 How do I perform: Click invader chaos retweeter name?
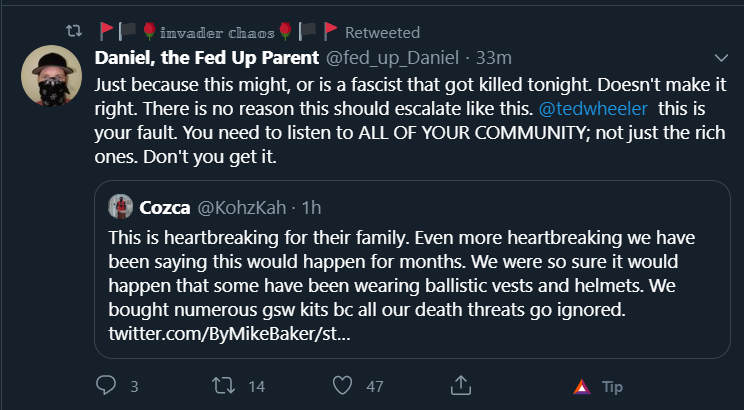tap(218, 32)
